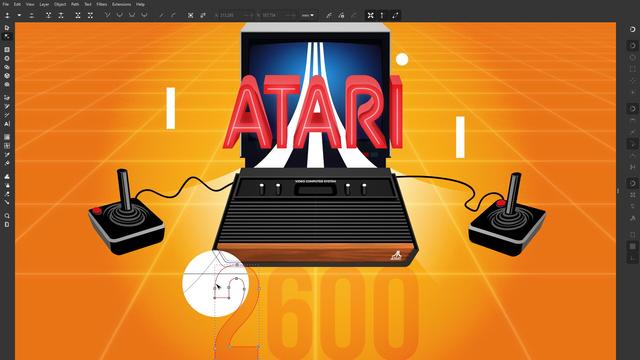Select the Spiral tool
The width and height of the screenshot is (640, 360).
pyautogui.click(x=7, y=84)
